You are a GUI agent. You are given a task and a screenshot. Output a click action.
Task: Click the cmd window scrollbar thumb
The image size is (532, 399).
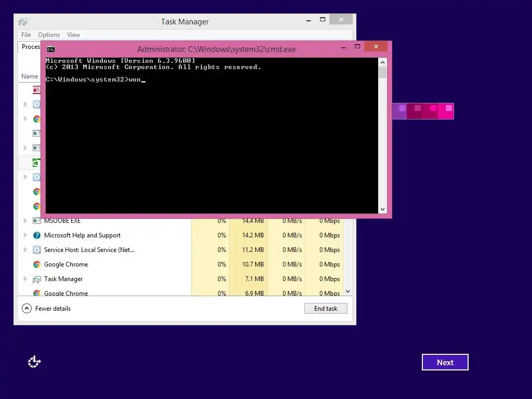point(382,72)
